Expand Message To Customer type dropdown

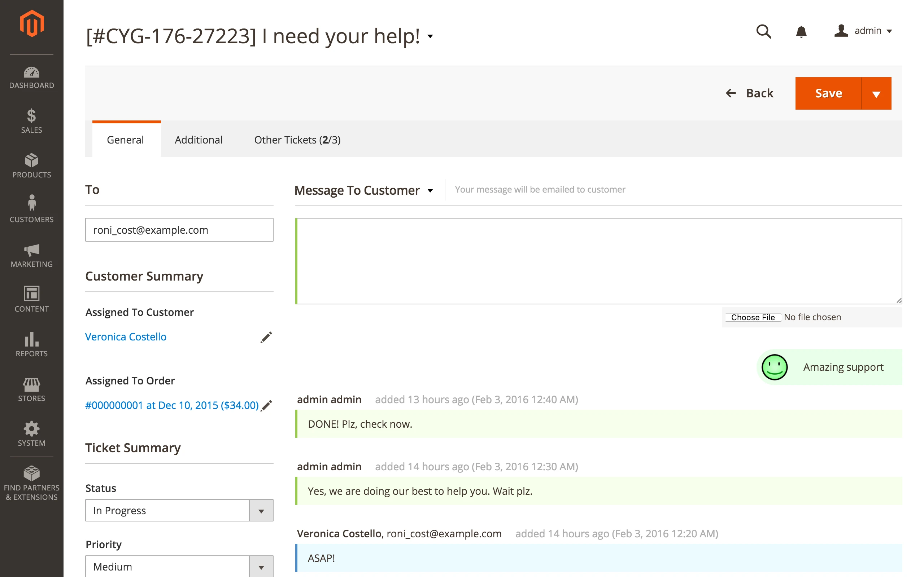[430, 190]
